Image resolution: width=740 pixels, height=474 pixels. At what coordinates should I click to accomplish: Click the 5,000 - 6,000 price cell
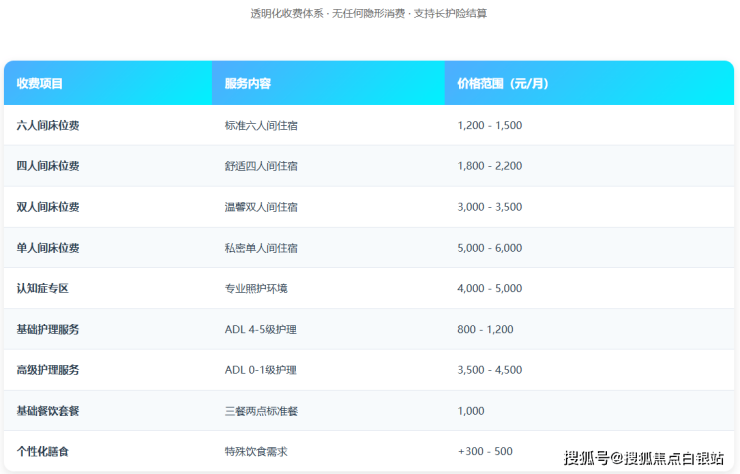pos(489,248)
